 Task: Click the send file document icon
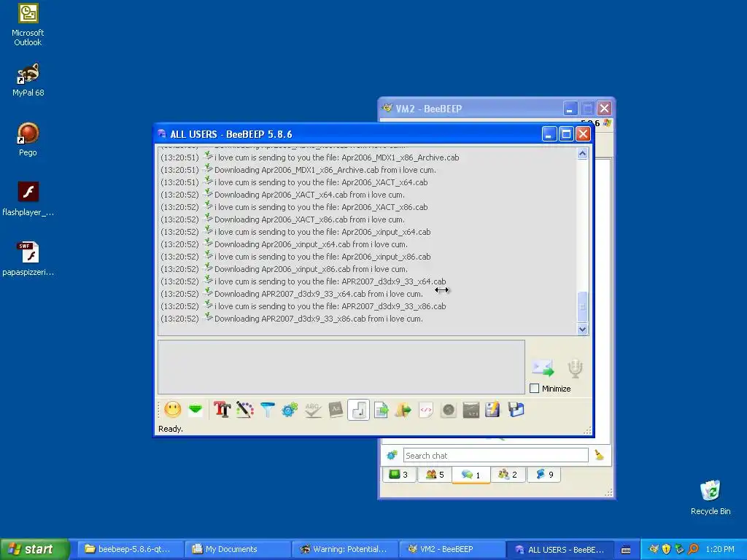[381, 410]
